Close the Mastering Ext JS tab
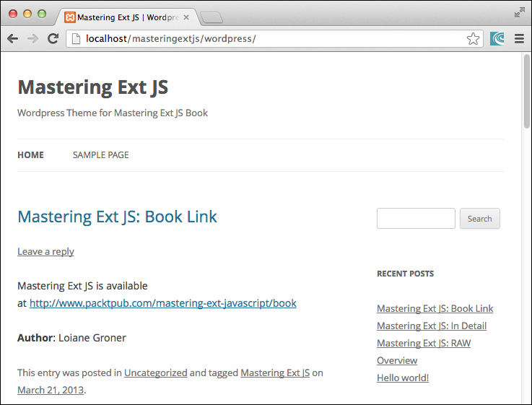The width and height of the screenshot is (532, 405). 186,17
